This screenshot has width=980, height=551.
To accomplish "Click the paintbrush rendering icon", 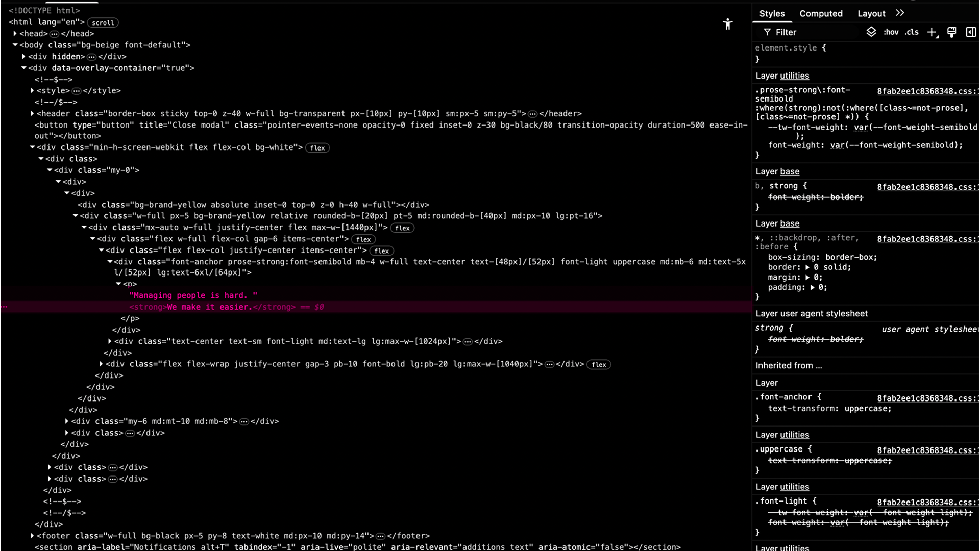I will click(x=951, y=32).
